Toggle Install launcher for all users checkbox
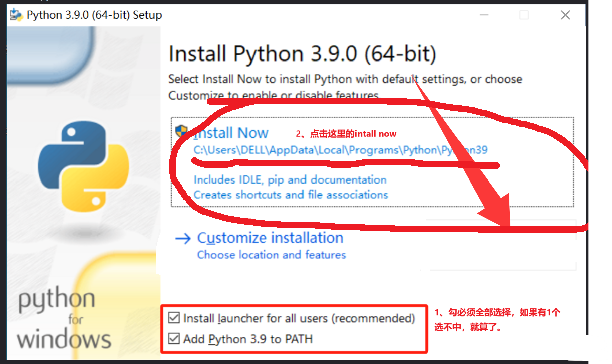This screenshot has width=612, height=364. (x=174, y=318)
